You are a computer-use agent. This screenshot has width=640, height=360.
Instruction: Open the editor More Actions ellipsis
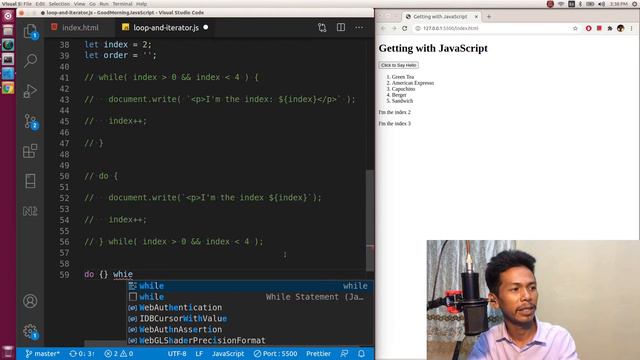click(x=359, y=27)
